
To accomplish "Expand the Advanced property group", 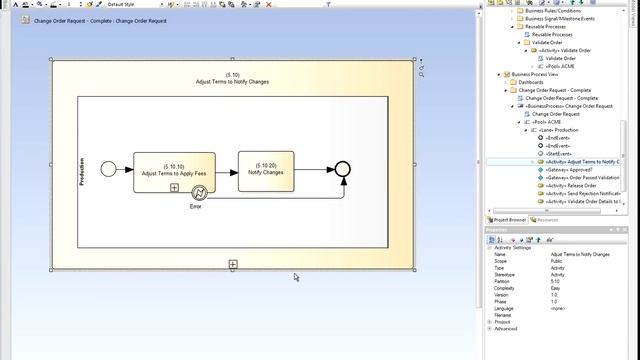I will (x=489, y=329).
